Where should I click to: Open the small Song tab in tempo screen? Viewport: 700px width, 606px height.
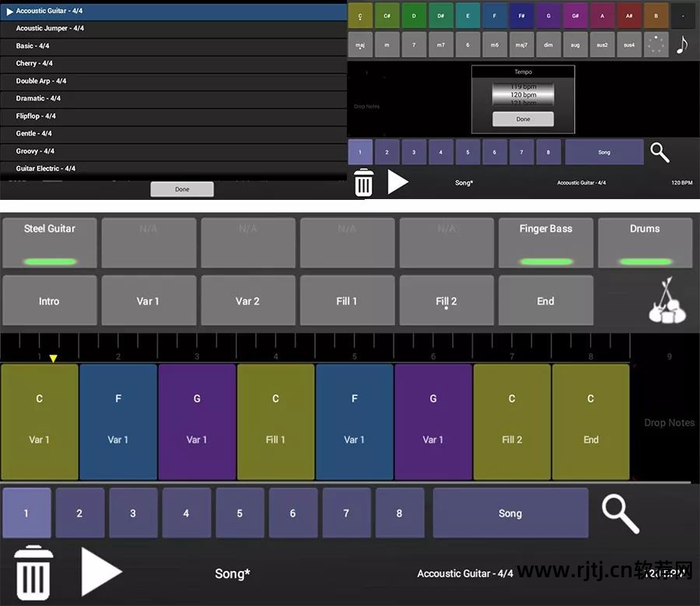(604, 152)
